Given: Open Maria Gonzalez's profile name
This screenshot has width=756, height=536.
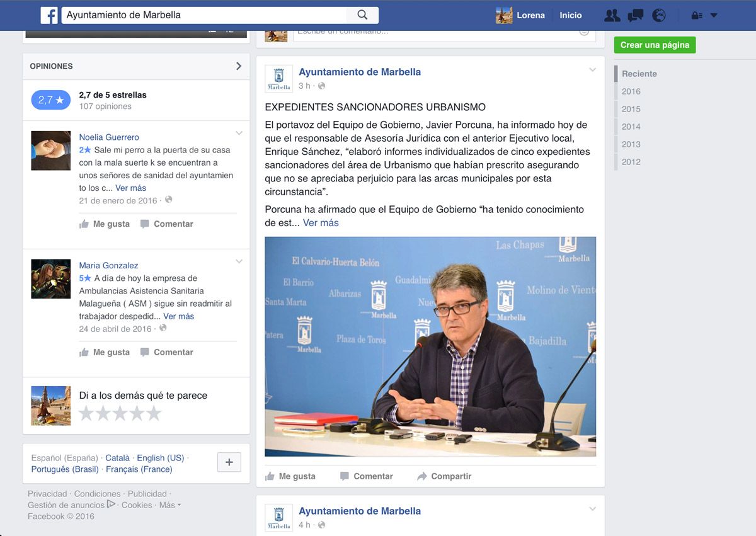Looking at the screenshot, I should 108,266.
